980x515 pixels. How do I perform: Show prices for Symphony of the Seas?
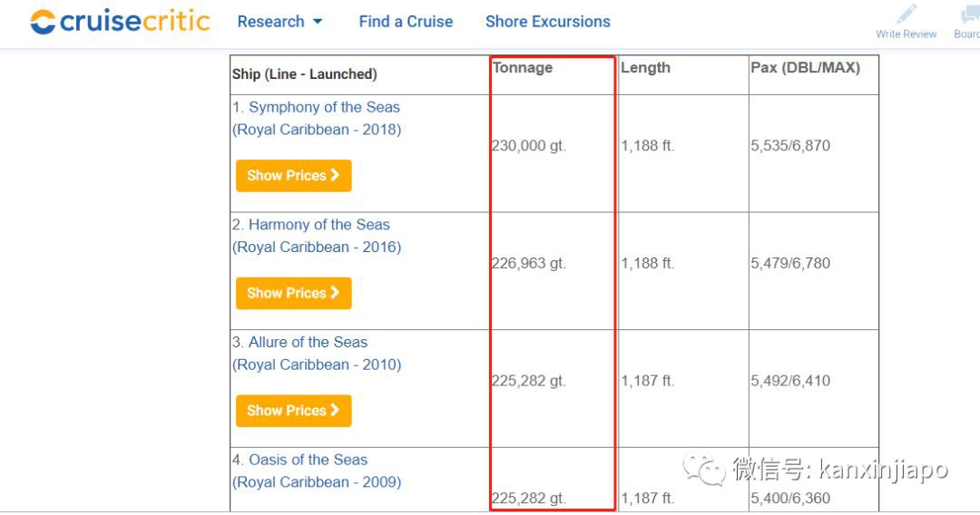click(x=293, y=176)
